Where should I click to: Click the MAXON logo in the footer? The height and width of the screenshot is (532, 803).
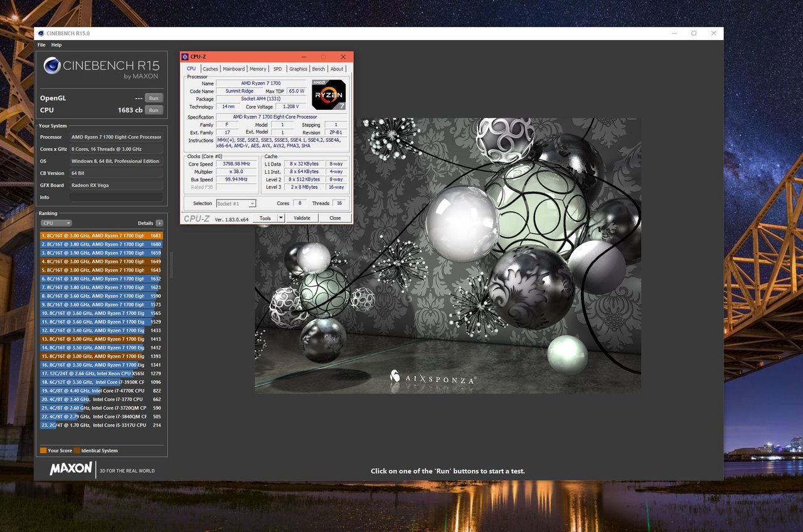(x=70, y=469)
